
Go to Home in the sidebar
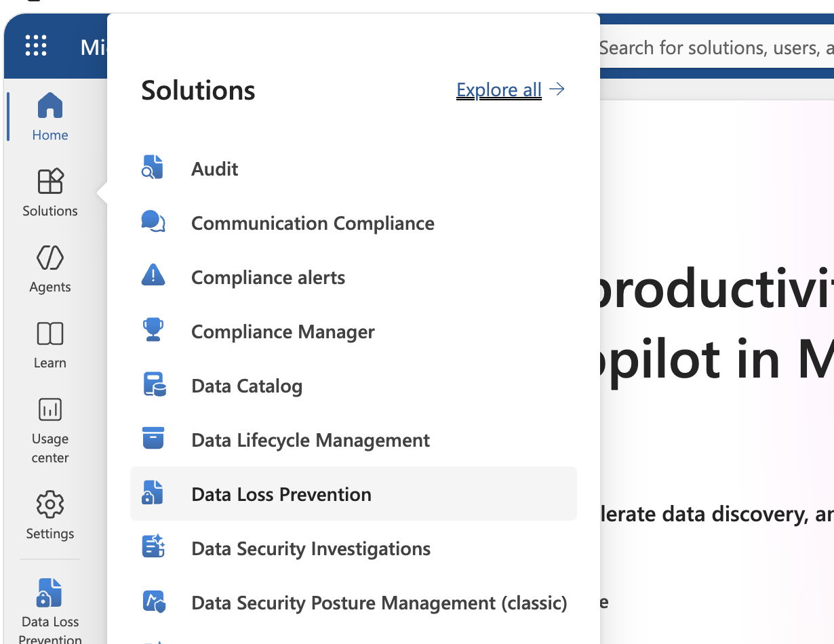(50, 117)
